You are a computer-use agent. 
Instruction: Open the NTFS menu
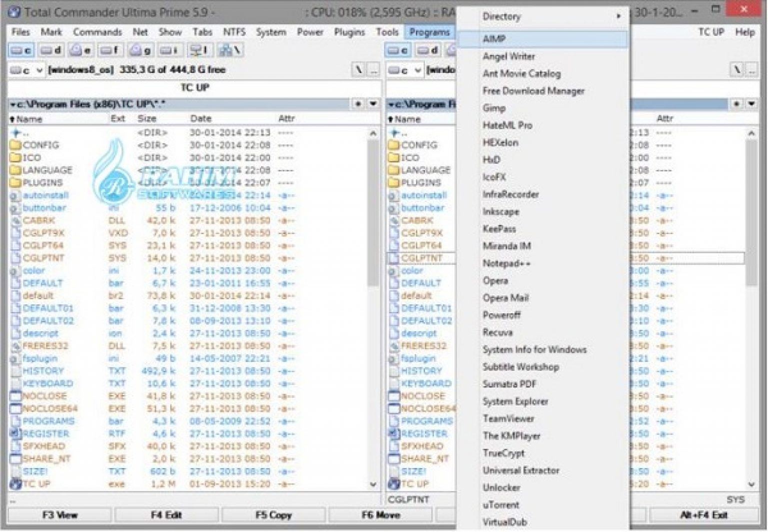coord(234,32)
